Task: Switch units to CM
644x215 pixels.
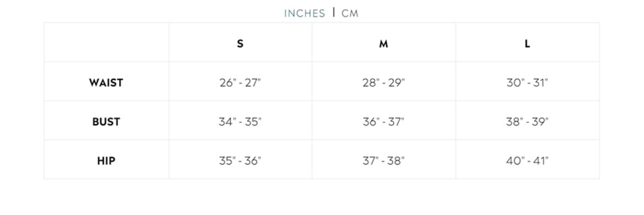Action: click(x=350, y=14)
